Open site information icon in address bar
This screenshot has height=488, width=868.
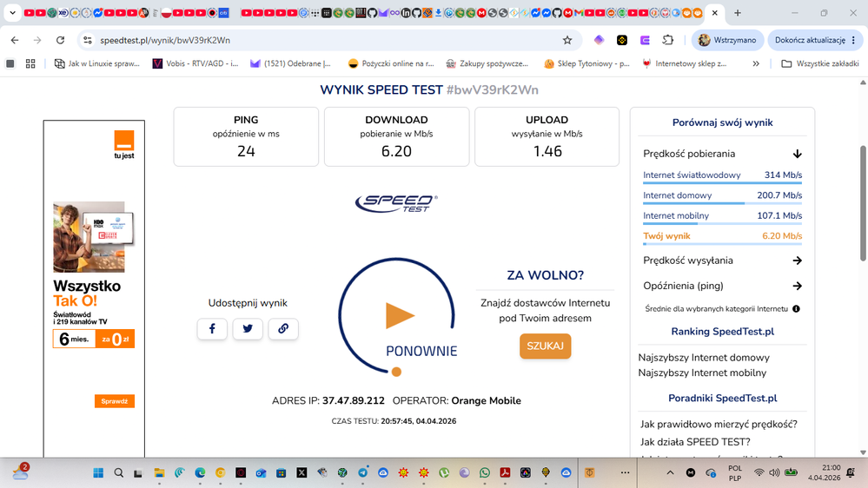click(x=88, y=40)
